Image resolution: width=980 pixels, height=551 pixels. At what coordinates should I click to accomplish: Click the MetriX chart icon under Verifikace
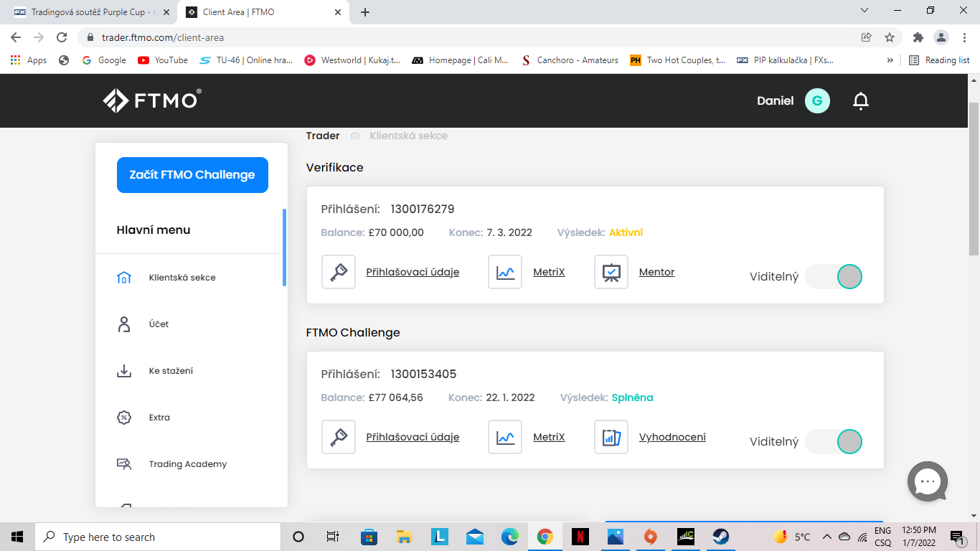(505, 272)
